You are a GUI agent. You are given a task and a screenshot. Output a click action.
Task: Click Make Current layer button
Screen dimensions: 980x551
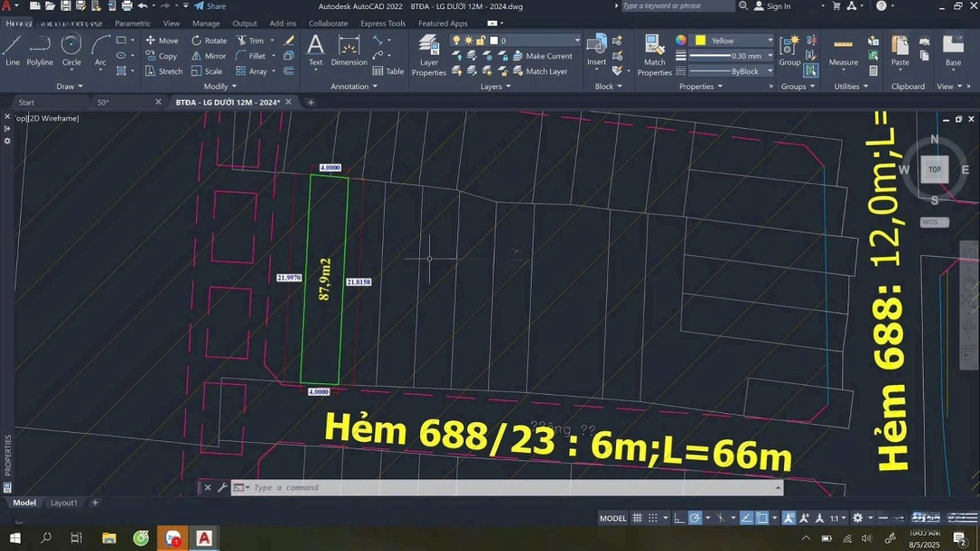[x=543, y=56]
